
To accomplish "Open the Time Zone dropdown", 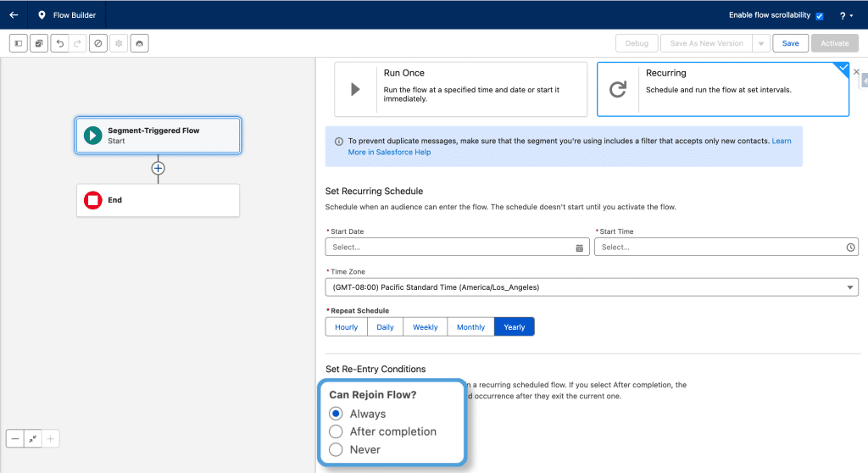I will point(592,287).
